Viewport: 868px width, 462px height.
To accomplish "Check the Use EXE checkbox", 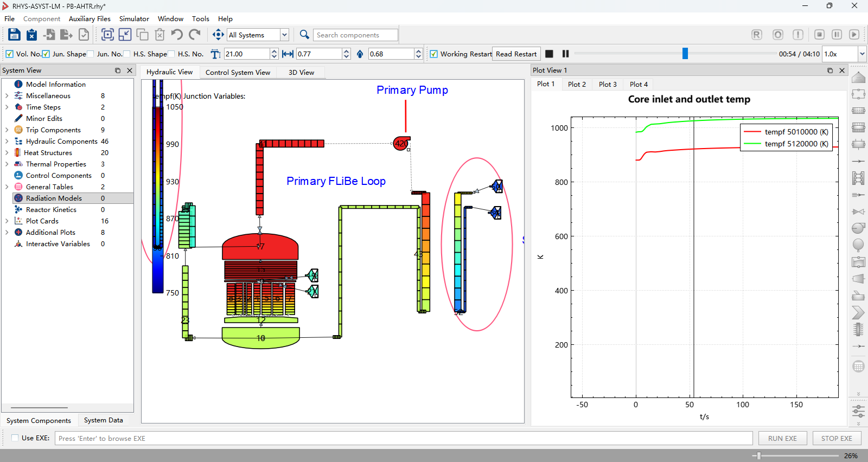I will (x=15, y=438).
